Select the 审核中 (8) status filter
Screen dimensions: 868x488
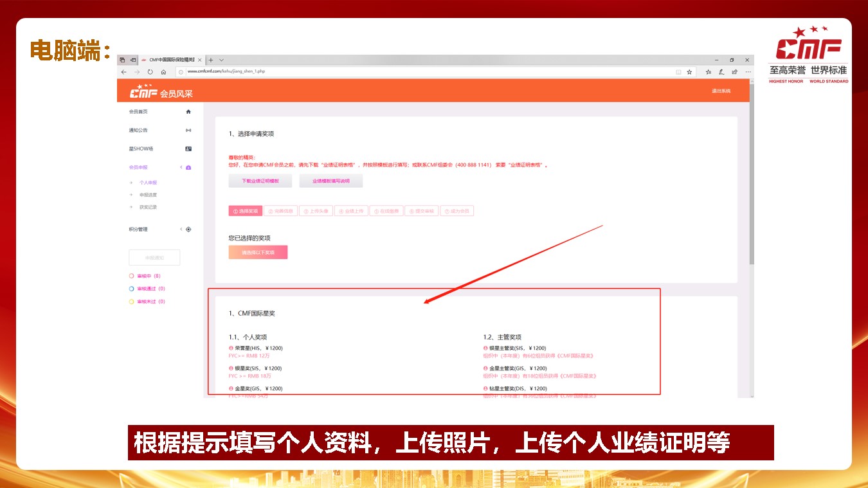click(145, 276)
